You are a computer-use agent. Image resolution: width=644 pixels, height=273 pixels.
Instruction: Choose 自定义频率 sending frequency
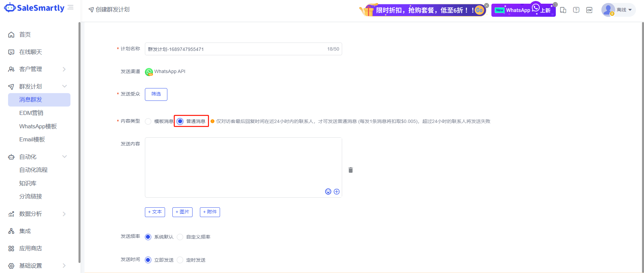tap(180, 237)
